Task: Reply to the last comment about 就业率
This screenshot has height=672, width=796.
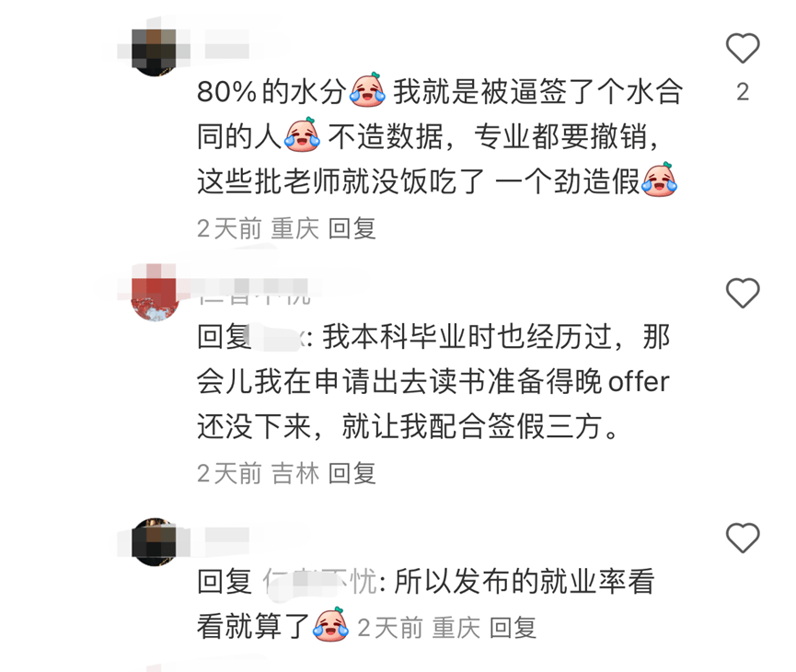Action: (x=513, y=628)
